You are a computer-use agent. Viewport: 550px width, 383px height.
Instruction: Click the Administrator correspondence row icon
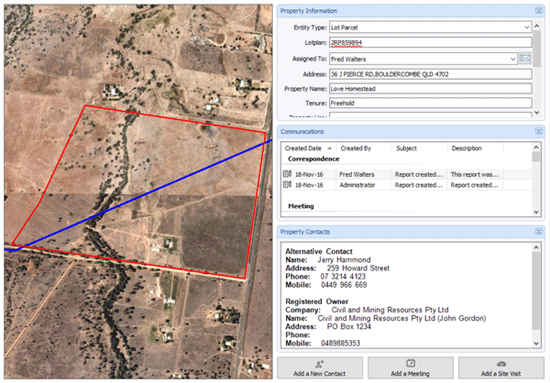point(287,184)
